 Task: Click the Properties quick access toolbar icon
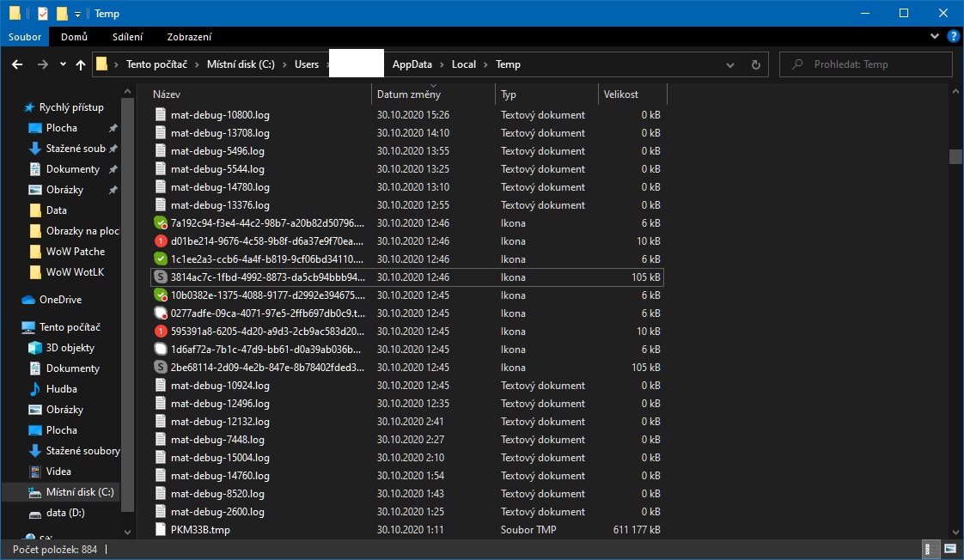point(43,14)
